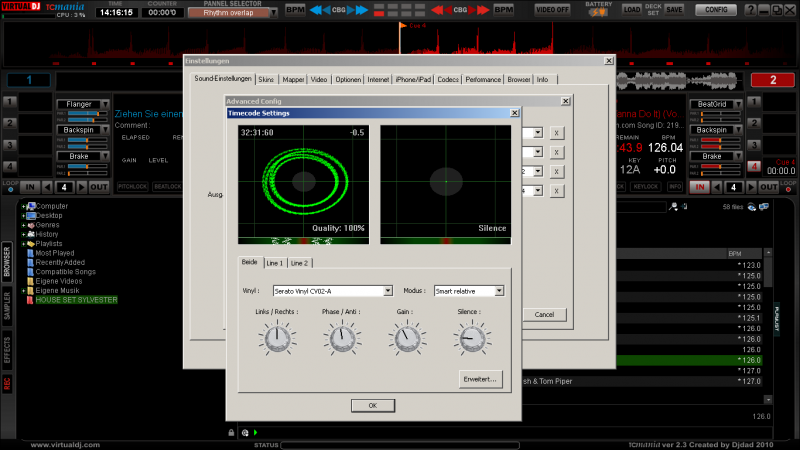Save the deck set with SAVE button
The width and height of the screenshot is (800, 450).
[674, 10]
